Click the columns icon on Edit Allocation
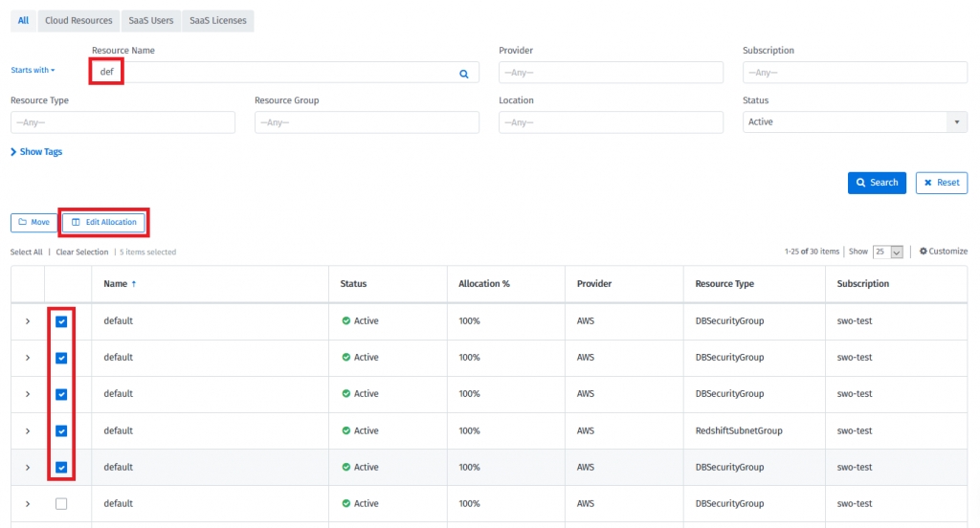 coord(77,222)
